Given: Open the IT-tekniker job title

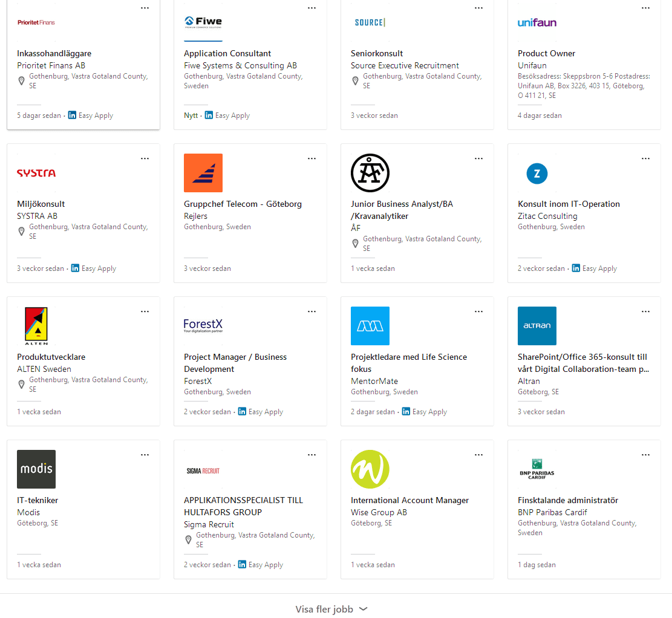Looking at the screenshot, I should point(38,500).
